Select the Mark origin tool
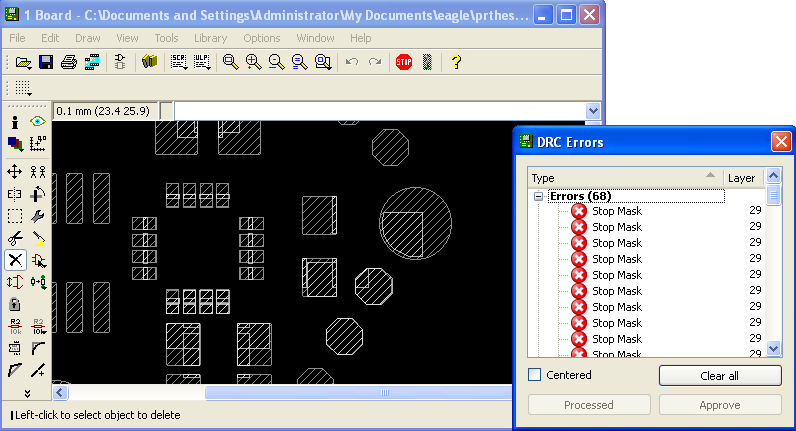This screenshot has height=431, width=796. point(38,144)
